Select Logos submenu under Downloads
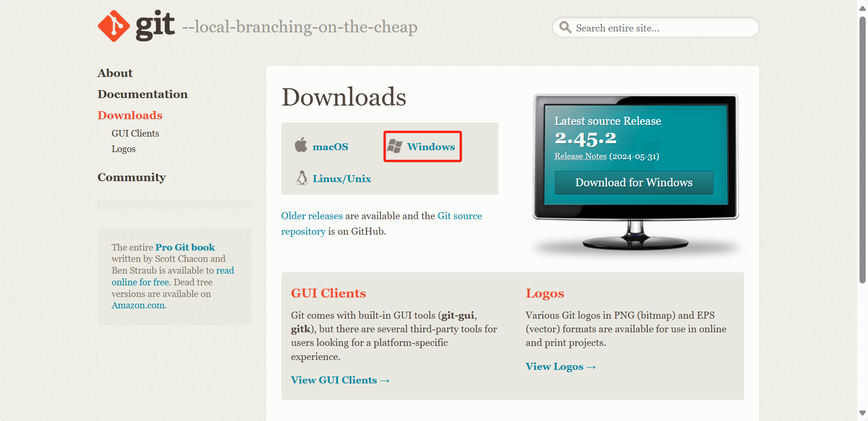 [124, 149]
